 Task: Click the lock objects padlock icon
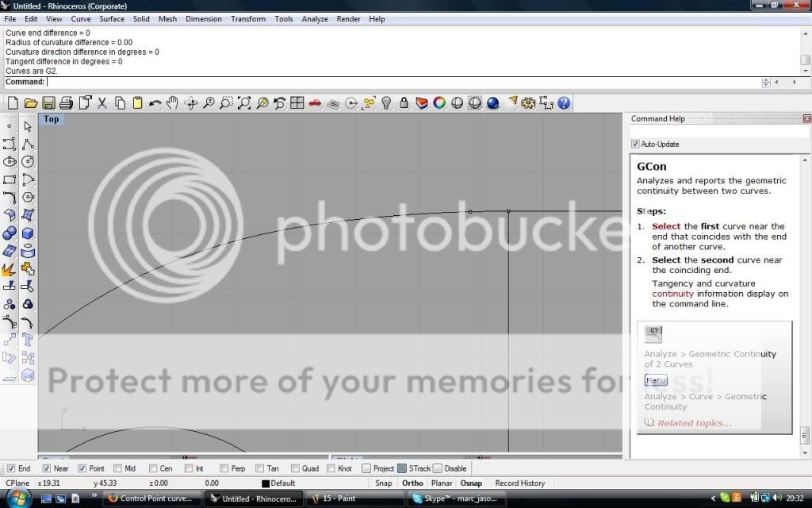click(x=404, y=103)
